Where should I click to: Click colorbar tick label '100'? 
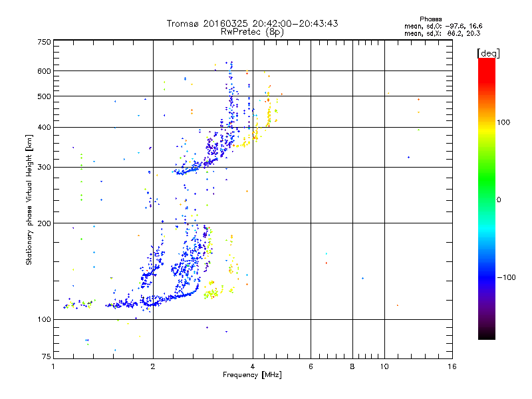[503, 122]
